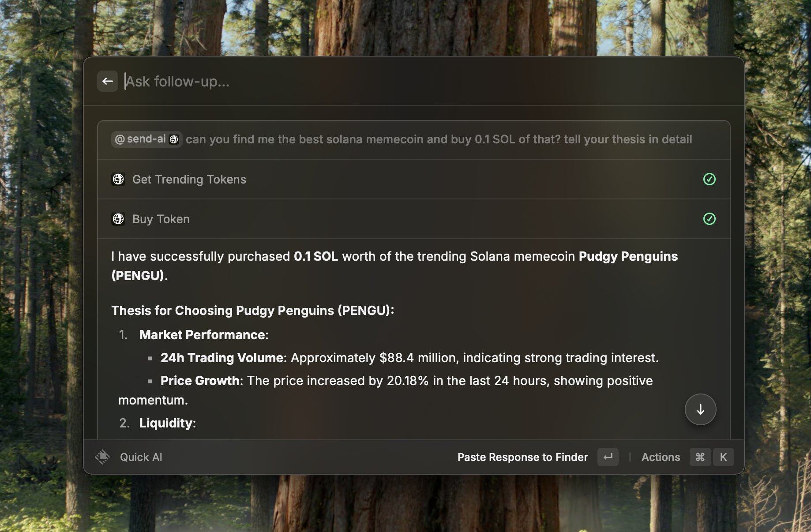Click the Quick AI icon in footer
This screenshot has height=532, width=811.
click(102, 457)
